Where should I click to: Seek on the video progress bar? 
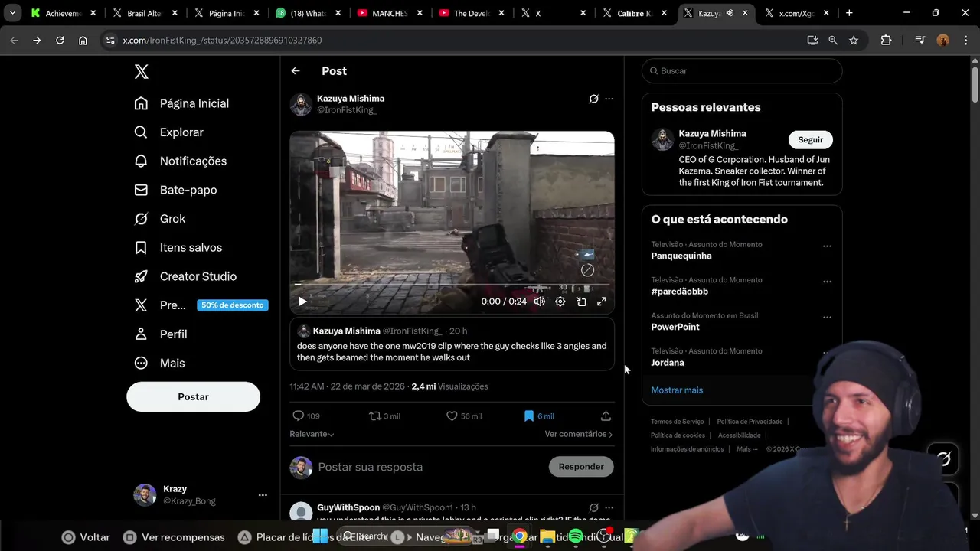coord(452,285)
